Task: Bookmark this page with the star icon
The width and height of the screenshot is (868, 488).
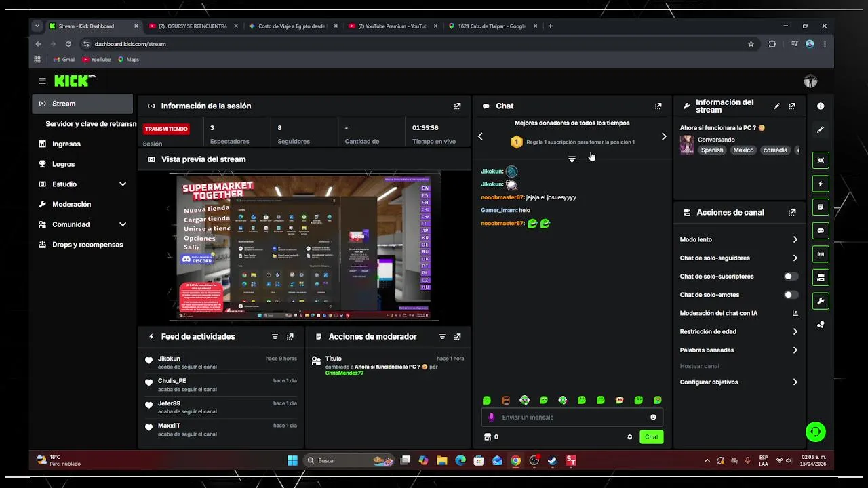Action: pos(751,44)
